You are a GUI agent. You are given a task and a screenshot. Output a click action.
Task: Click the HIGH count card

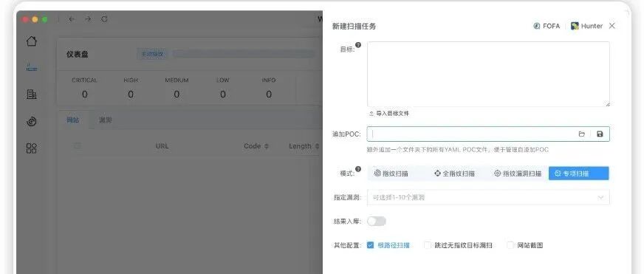[131, 89]
